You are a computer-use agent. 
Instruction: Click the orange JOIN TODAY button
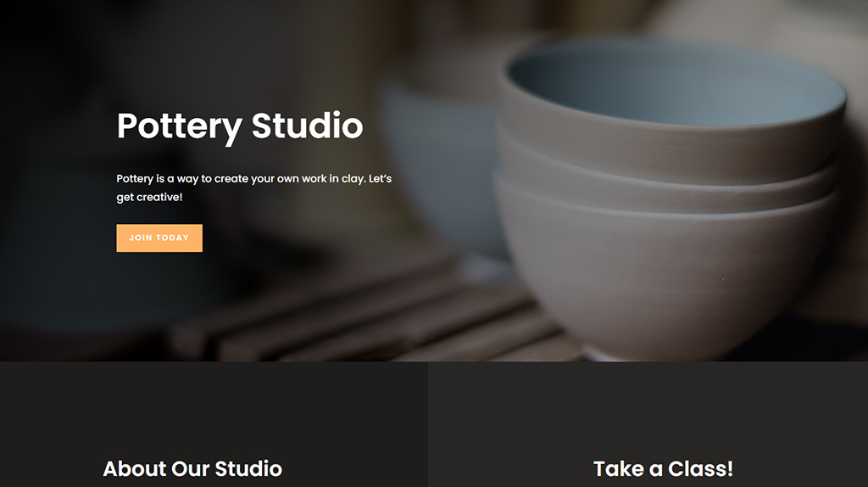(x=159, y=238)
